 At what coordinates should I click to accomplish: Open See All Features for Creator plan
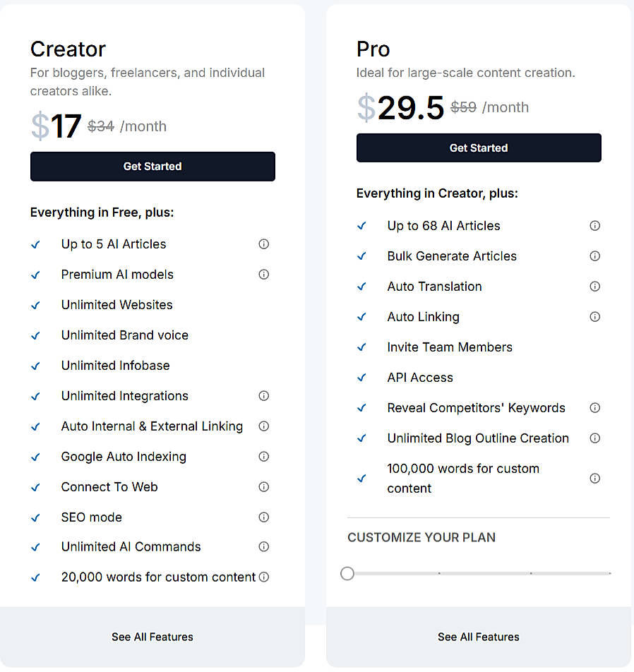coord(152,636)
